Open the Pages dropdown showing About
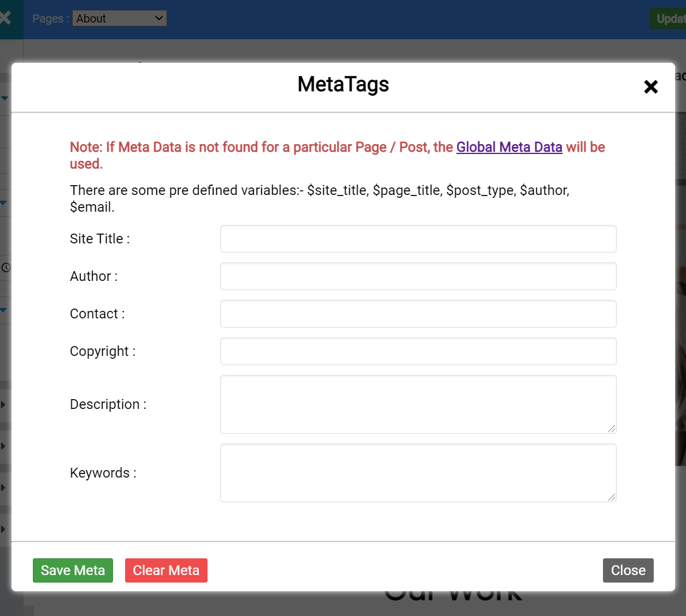Viewport: 686px width, 616px height. coord(120,18)
